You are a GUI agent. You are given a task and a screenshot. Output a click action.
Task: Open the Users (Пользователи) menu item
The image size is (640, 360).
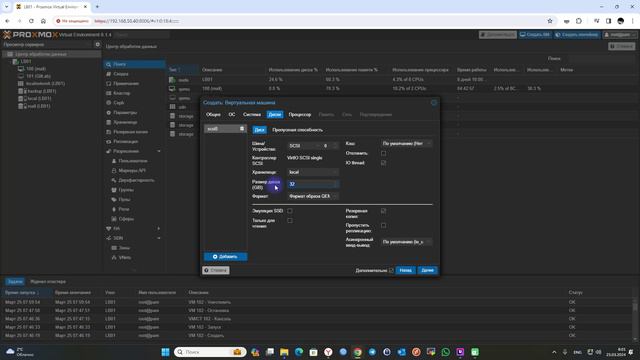pyautogui.click(x=134, y=161)
